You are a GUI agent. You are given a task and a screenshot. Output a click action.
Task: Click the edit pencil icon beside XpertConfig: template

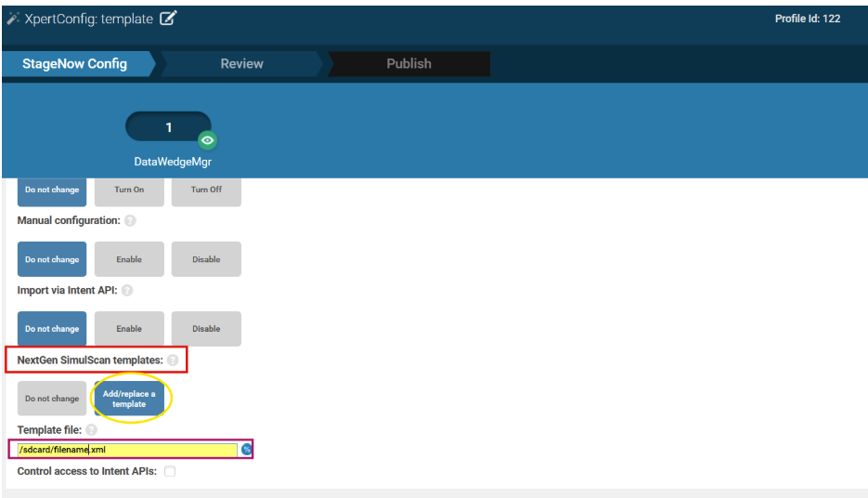168,19
